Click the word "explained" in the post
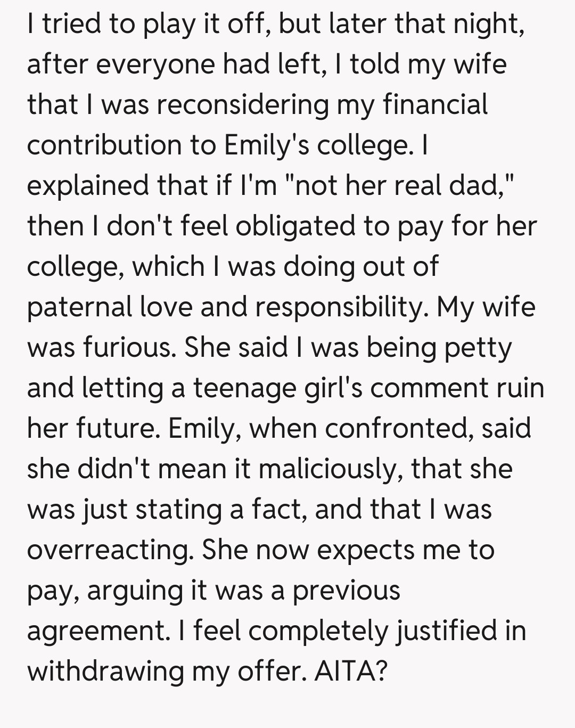This screenshot has width=575, height=728. (88, 185)
